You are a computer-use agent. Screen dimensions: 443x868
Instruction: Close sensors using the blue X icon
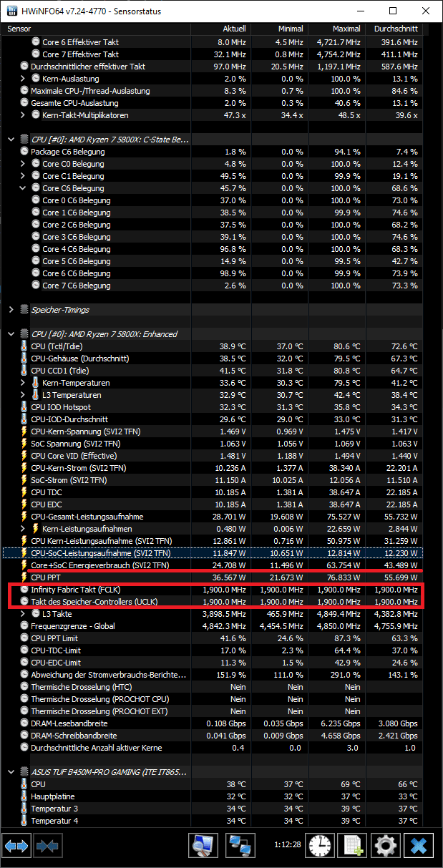pyautogui.click(x=419, y=846)
